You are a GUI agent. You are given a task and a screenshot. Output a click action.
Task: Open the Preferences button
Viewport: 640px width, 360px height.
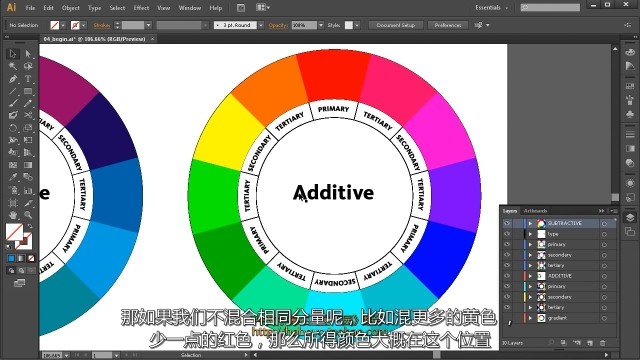[447, 25]
